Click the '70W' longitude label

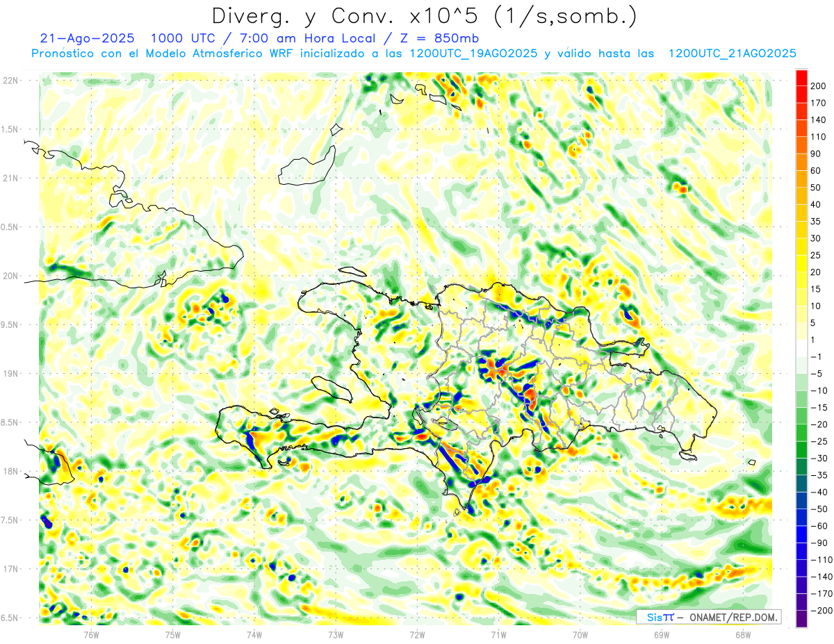coord(580,634)
